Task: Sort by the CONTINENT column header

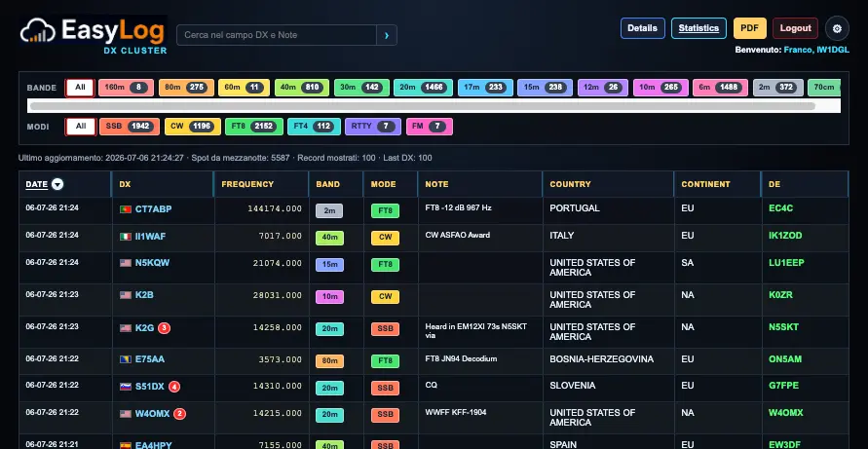Action: (x=706, y=184)
